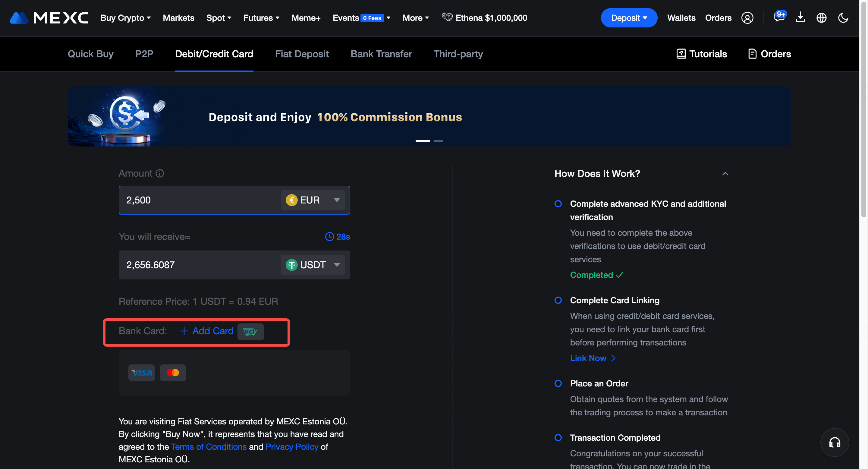Click the Place an Order heading
Screen dimensions: 868x469
tap(599, 384)
